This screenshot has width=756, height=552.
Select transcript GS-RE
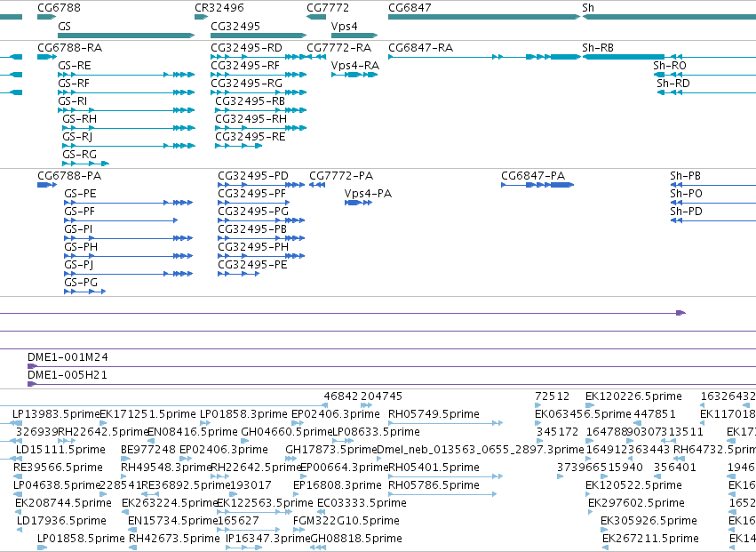click(x=75, y=66)
